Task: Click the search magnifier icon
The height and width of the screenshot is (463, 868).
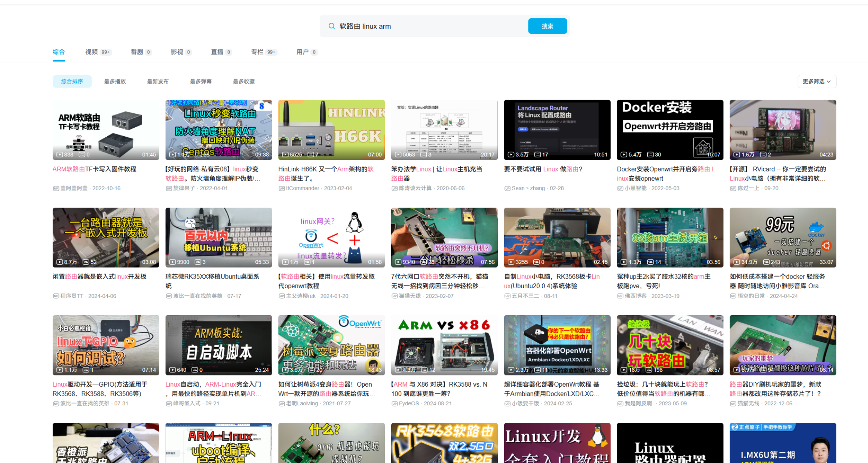Action: coord(331,26)
